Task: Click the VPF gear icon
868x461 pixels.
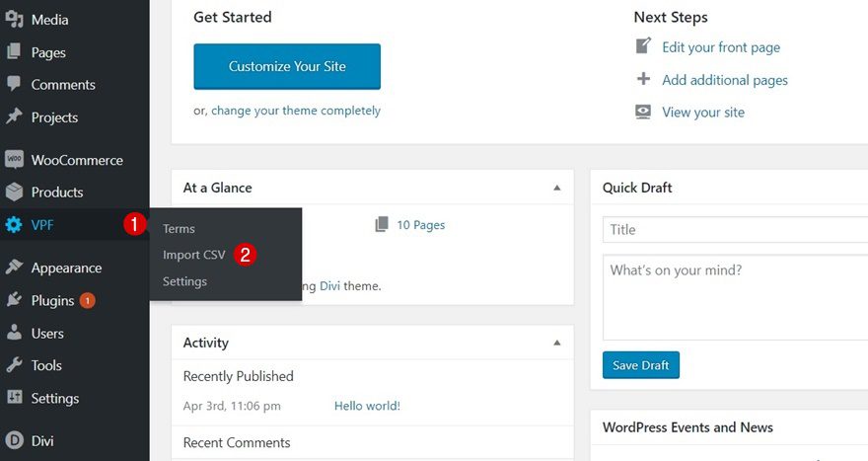Action: click(14, 225)
